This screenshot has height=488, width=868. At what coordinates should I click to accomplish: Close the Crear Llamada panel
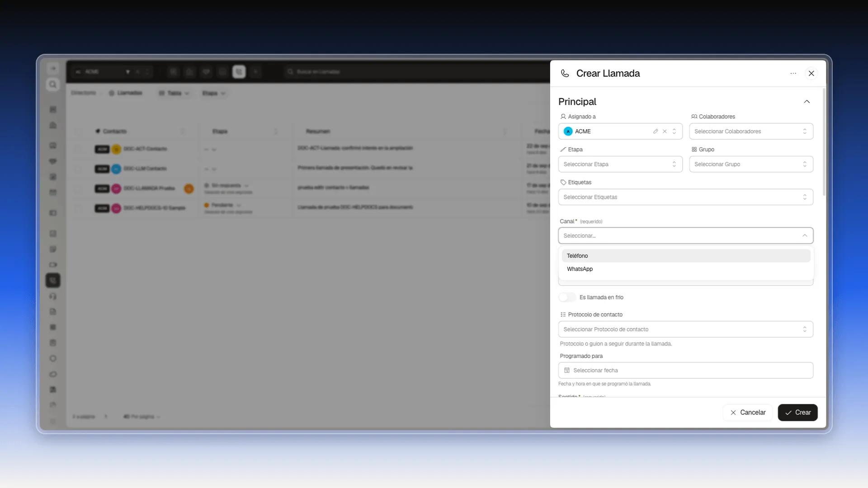coord(811,73)
